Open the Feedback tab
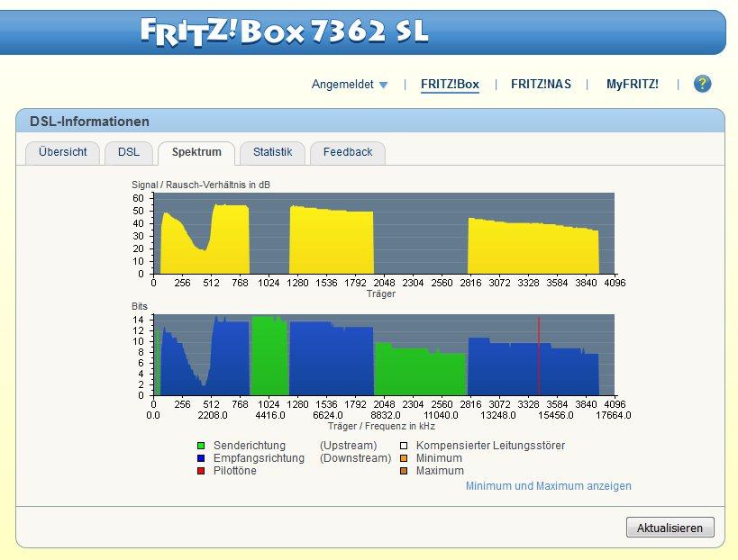 click(x=348, y=152)
